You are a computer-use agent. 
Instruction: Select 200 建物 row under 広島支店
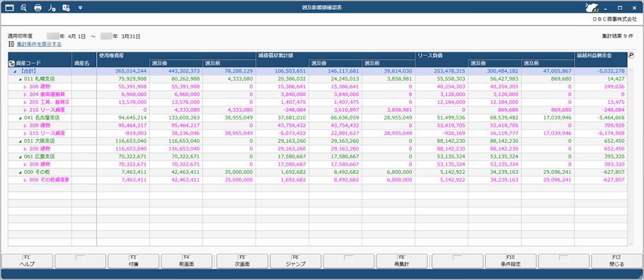click(x=318, y=164)
